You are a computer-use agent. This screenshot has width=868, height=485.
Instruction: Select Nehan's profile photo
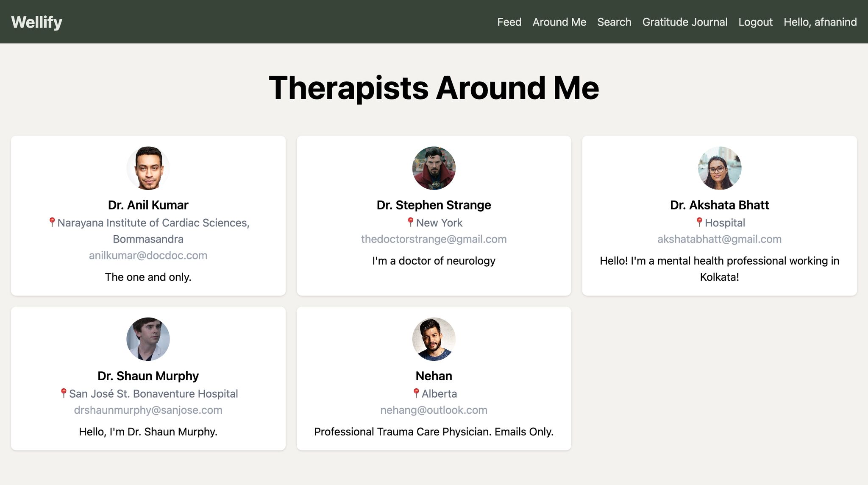(434, 339)
